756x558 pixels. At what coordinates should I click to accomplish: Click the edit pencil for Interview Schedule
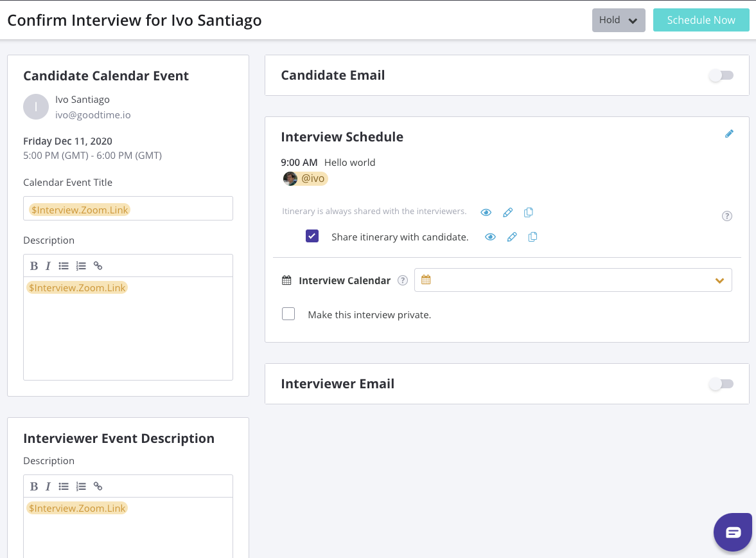click(729, 134)
